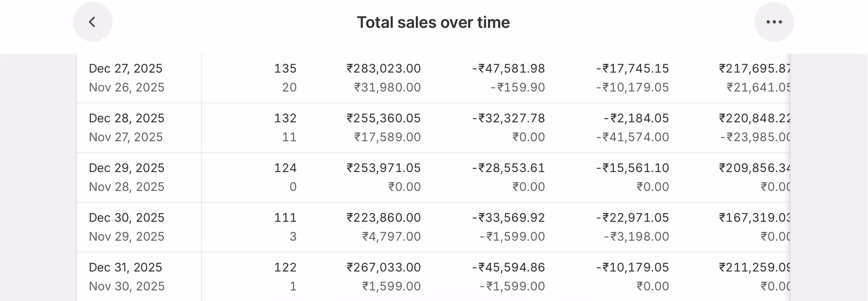This screenshot has width=868, height=301.
Task: Go back using the left chevron
Action: [92, 22]
